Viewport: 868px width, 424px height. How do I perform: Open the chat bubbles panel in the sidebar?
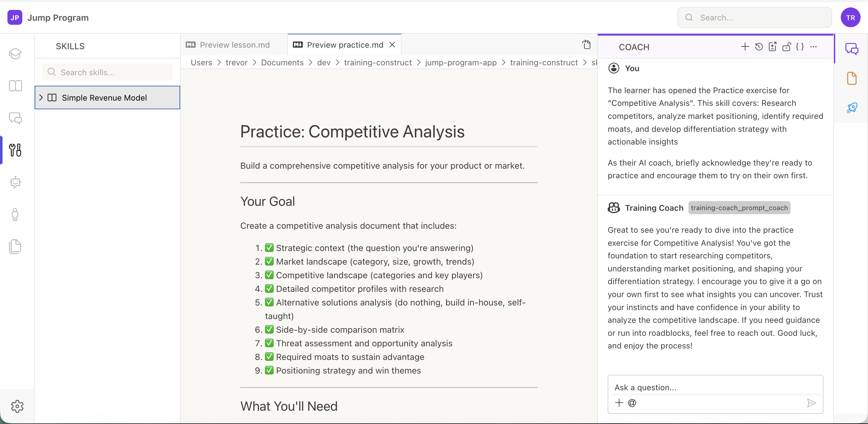click(x=15, y=118)
